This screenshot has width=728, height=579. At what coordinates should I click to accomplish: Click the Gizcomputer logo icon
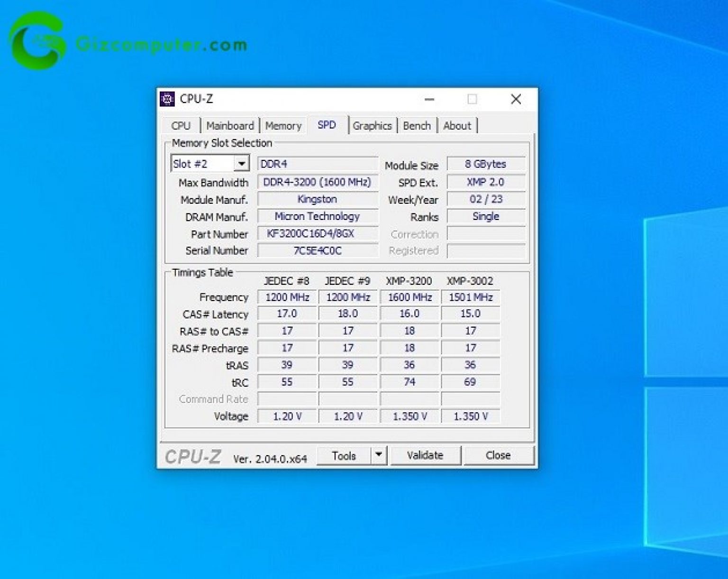[x=38, y=42]
